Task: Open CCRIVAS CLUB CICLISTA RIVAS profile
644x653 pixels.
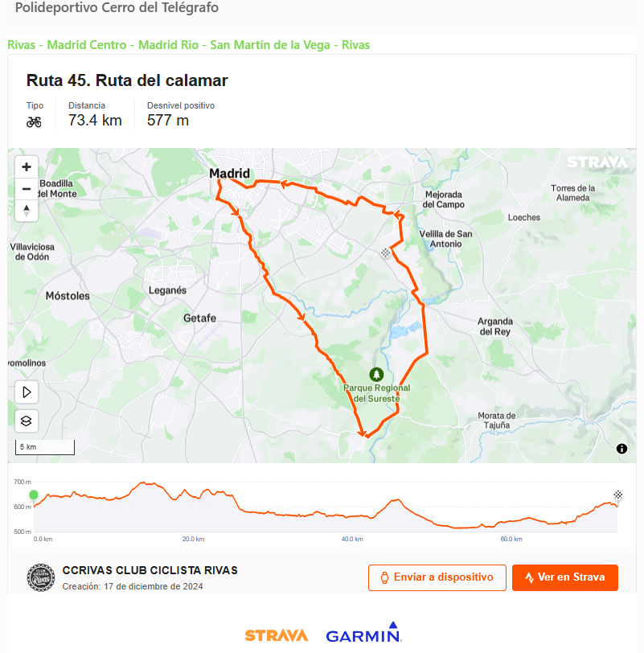Action: coord(150,570)
